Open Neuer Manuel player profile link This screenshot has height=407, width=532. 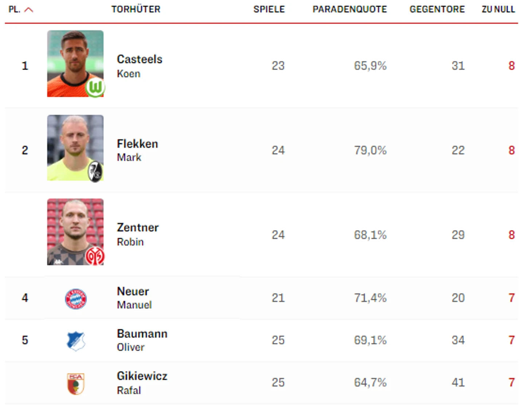pyautogui.click(x=134, y=298)
